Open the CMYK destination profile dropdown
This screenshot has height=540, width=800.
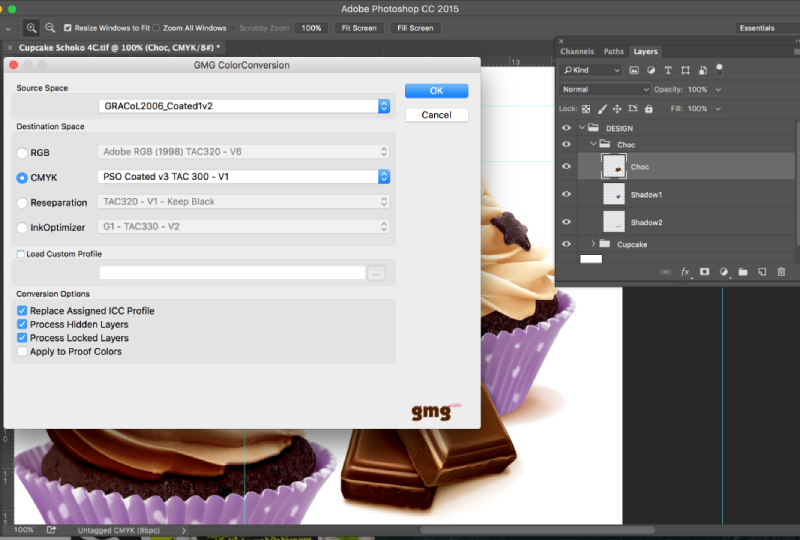pos(244,177)
